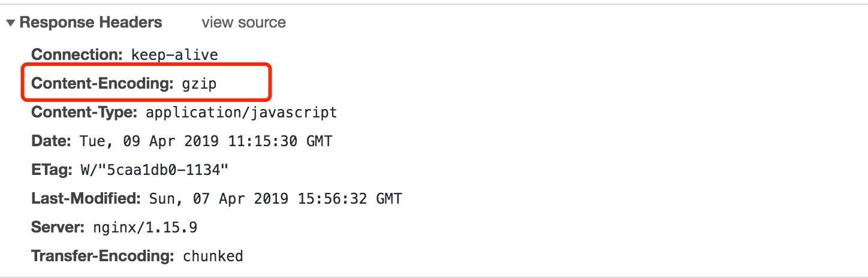Select the Response Headers section title
The height and width of the screenshot is (278, 868).
(91, 23)
